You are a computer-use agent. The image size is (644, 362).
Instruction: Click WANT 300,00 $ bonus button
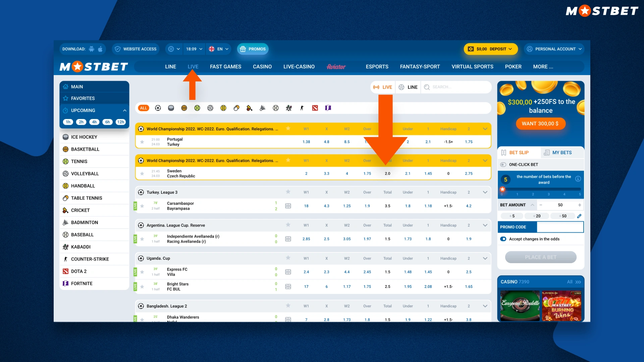[540, 123]
